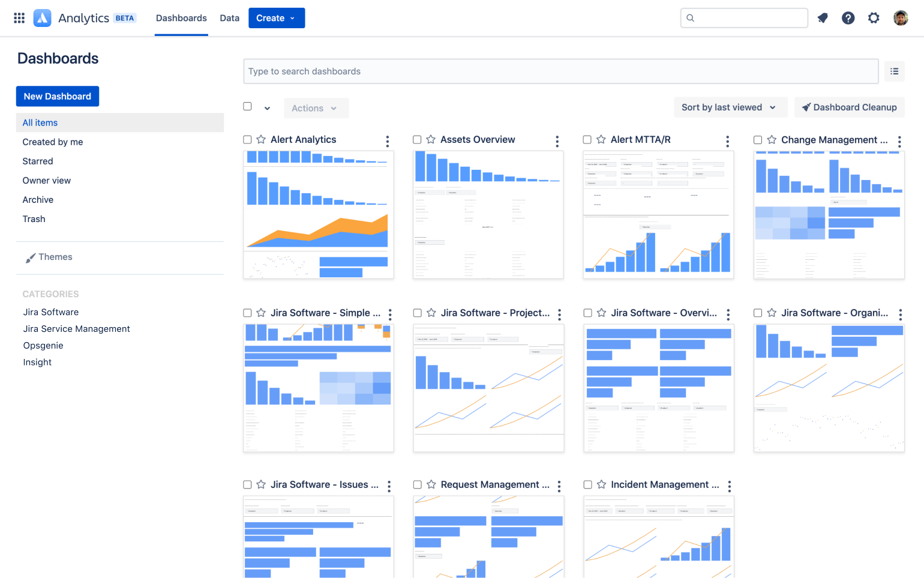Star the Jira Software - Project dashboard
The image size is (924, 578).
tap(431, 313)
